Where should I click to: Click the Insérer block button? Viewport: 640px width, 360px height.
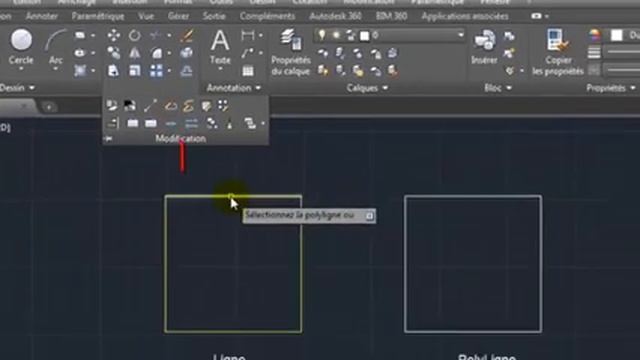point(484,46)
